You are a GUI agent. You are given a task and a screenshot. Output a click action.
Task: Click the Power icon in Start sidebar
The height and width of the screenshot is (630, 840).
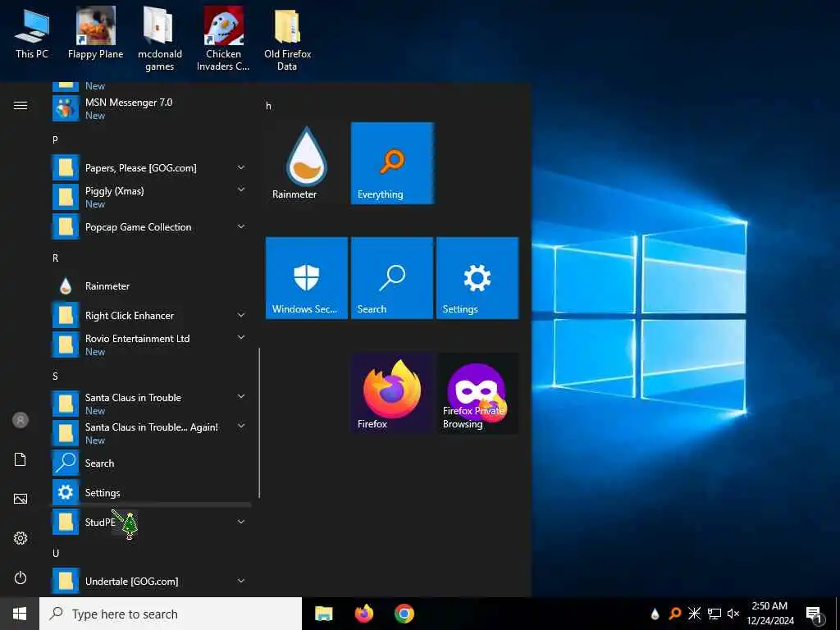click(21, 578)
